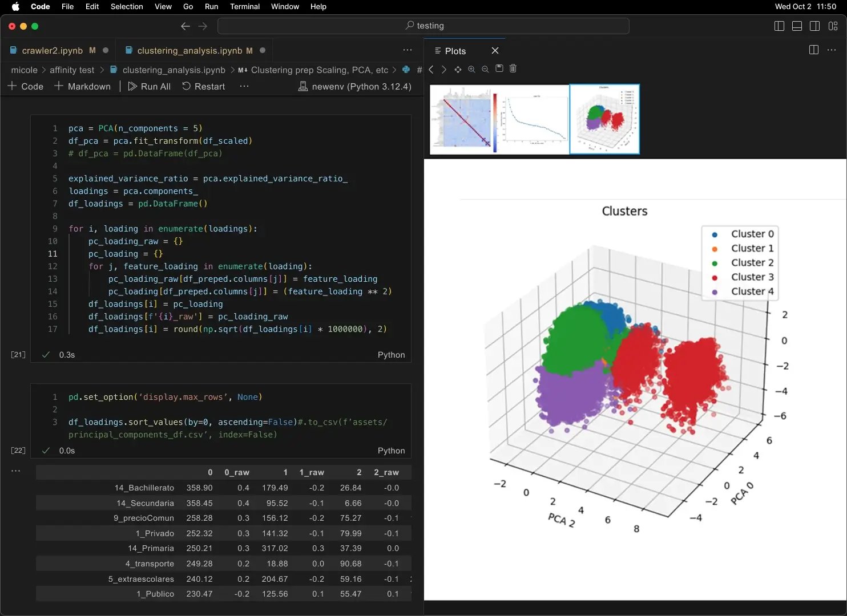Click the 14_Bachillerato row label
The image size is (847, 616).
144,488
